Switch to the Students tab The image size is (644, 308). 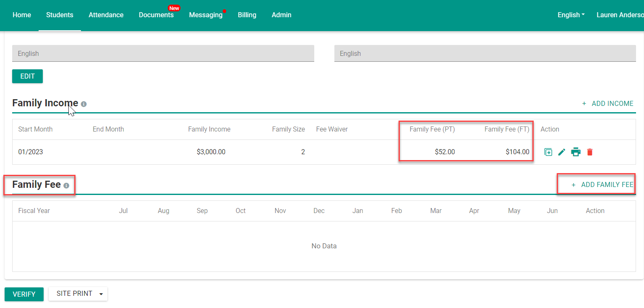click(60, 15)
